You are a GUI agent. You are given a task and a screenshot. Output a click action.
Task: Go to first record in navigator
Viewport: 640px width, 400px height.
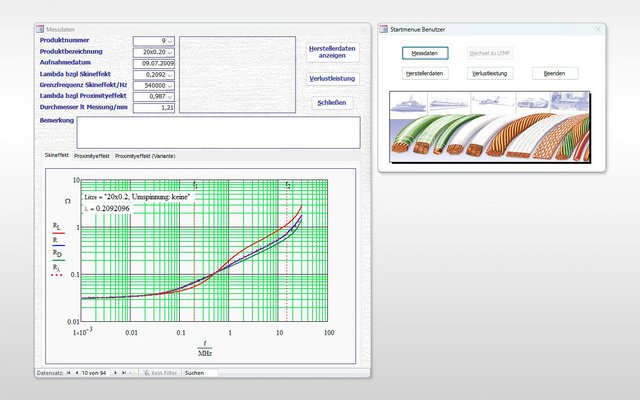(67, 372)
